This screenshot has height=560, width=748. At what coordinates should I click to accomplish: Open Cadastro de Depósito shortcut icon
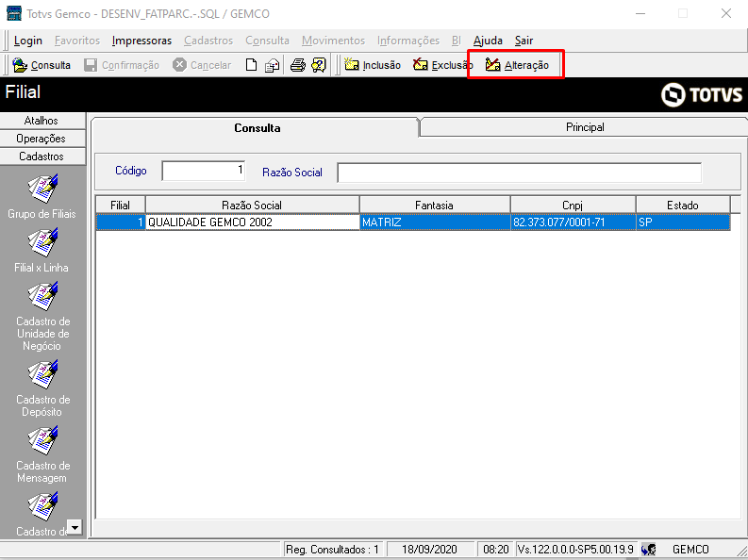tap(42, 374)
